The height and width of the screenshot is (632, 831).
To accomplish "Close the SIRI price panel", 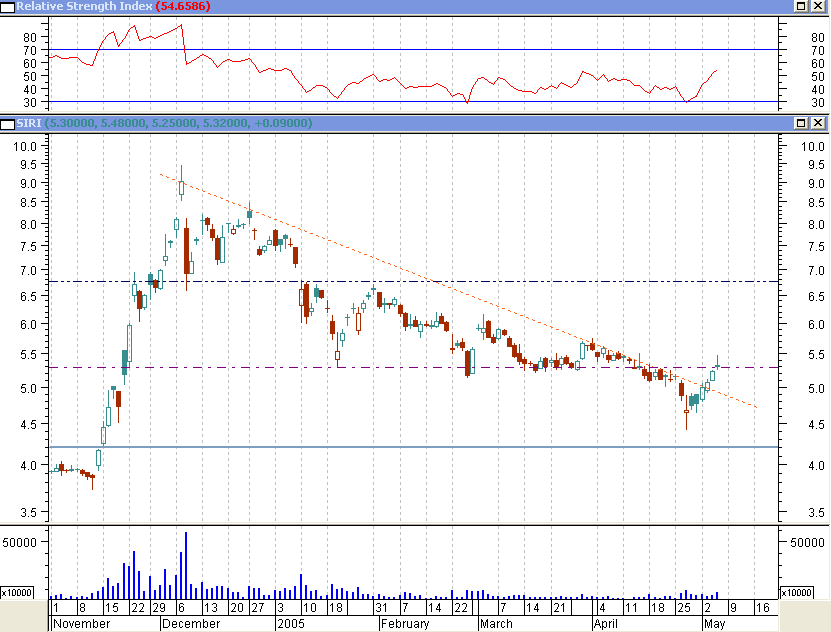I will tap(818, 123).
